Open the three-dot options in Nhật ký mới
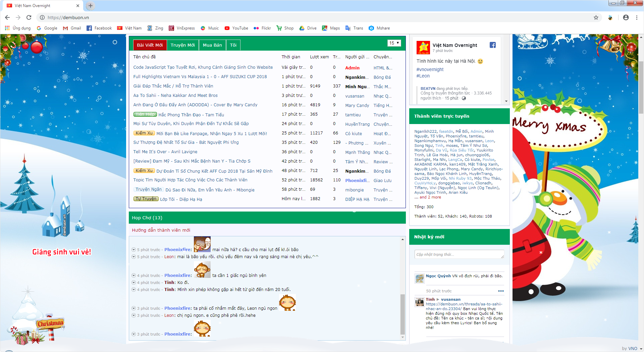 point(501,291)
